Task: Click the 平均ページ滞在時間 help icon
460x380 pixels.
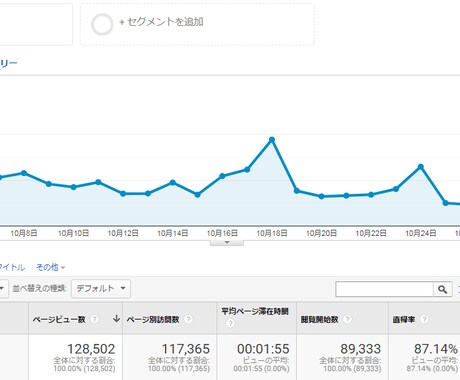Action: [230, 323]
